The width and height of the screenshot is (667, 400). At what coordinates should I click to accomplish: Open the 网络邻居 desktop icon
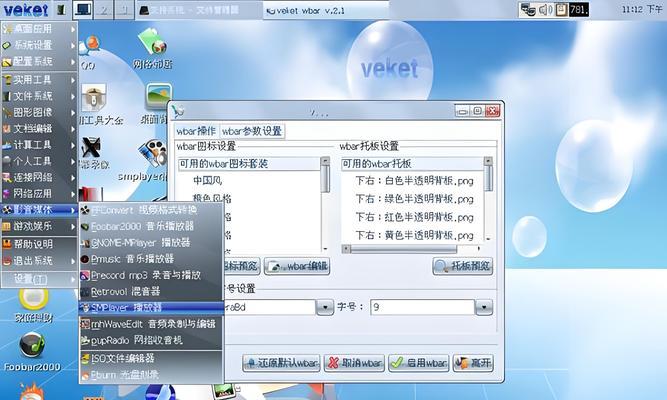pos(152,48)
